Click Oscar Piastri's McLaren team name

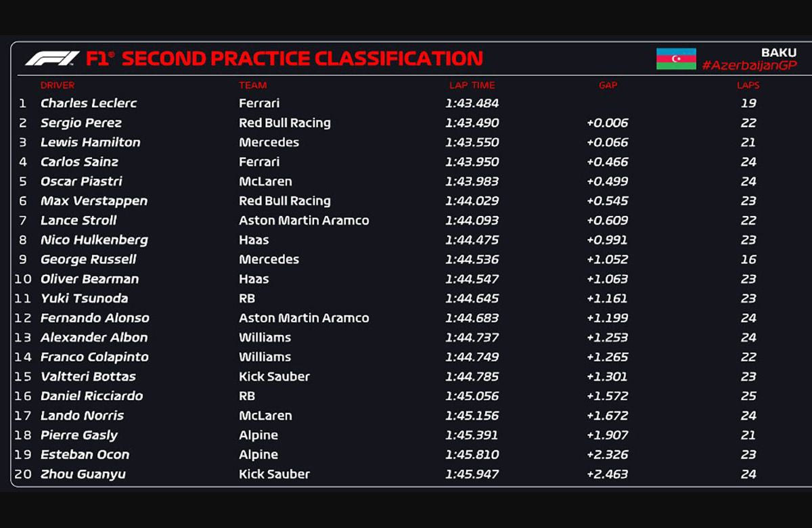tap(265, 181)
